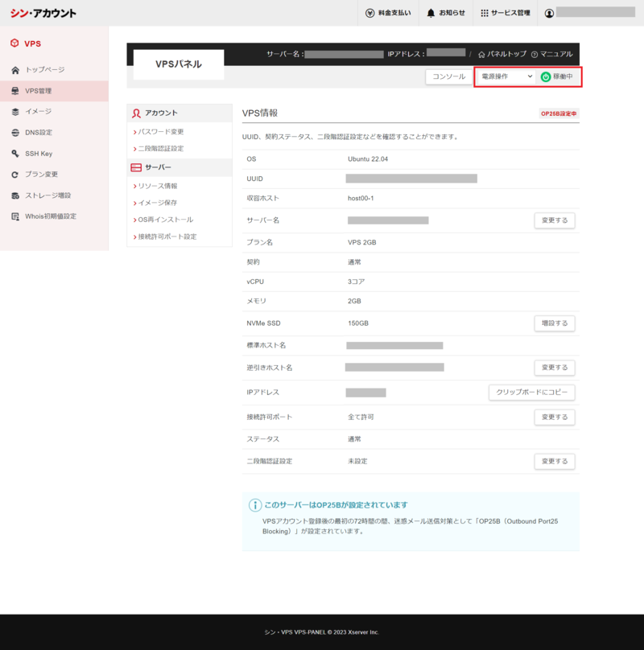Click the key icon beside SSH Key
644x650 pixels.
point(15,154)
